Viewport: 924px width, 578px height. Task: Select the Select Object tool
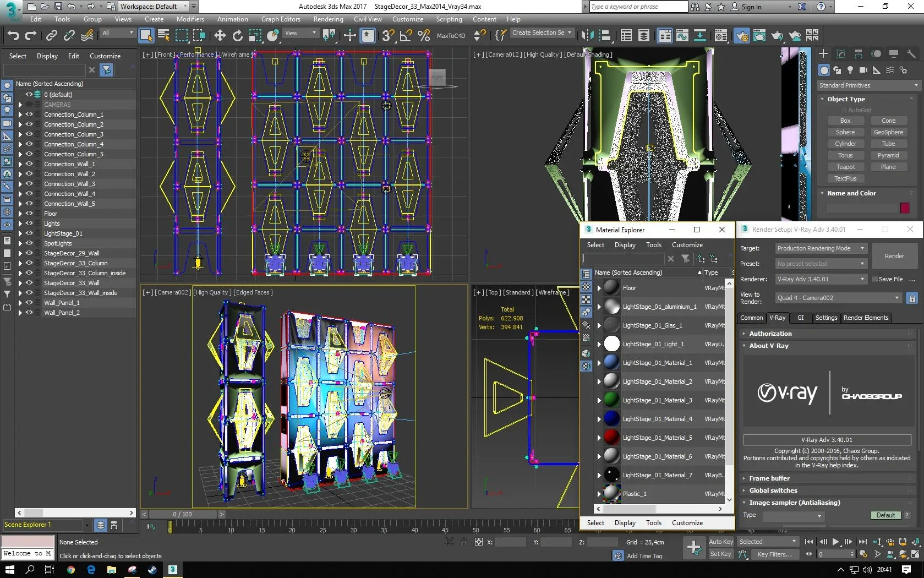point(146,36)
